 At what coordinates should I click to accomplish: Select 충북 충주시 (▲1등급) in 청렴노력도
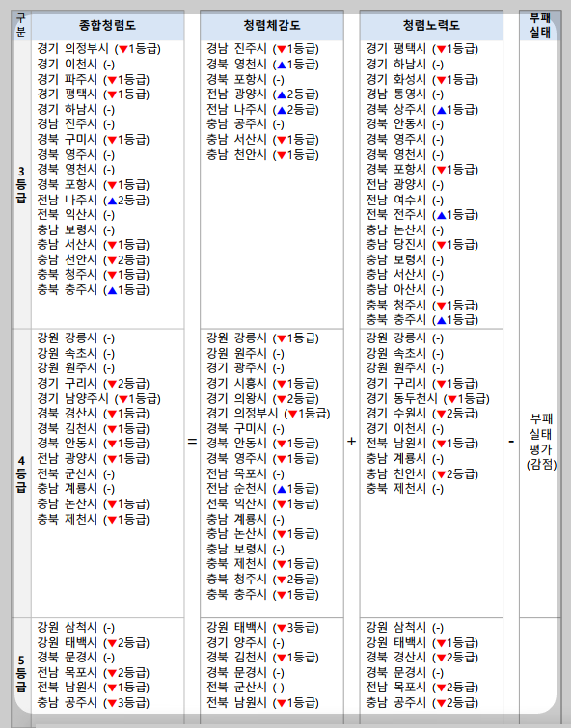(x=421, y=320)
